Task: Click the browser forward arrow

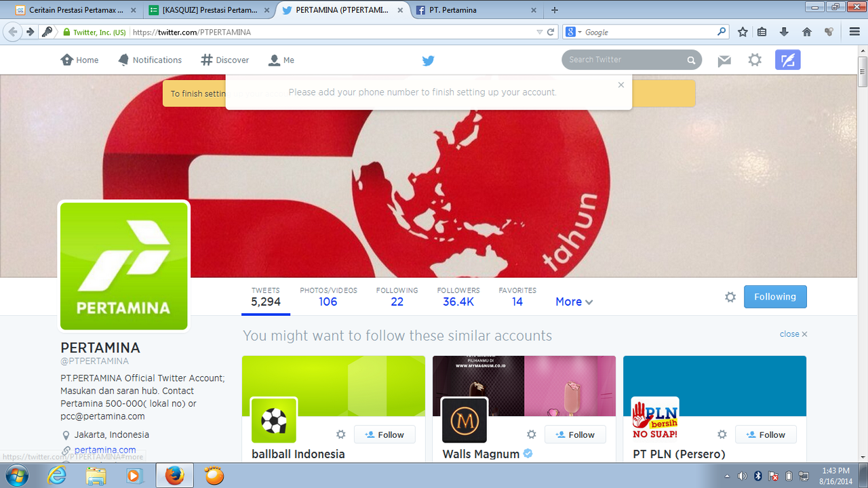Action: (x=30, y=32)
